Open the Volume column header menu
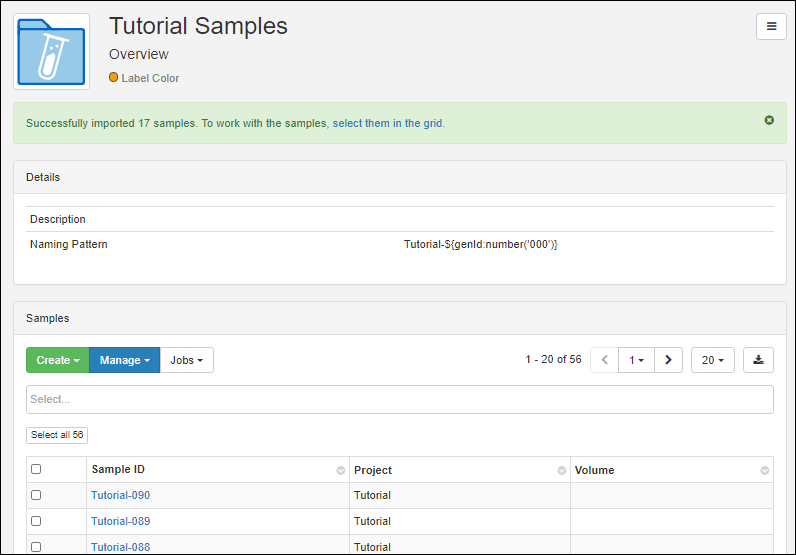The width and height of the screenshot is (796, 555). [x=765, y=470]
